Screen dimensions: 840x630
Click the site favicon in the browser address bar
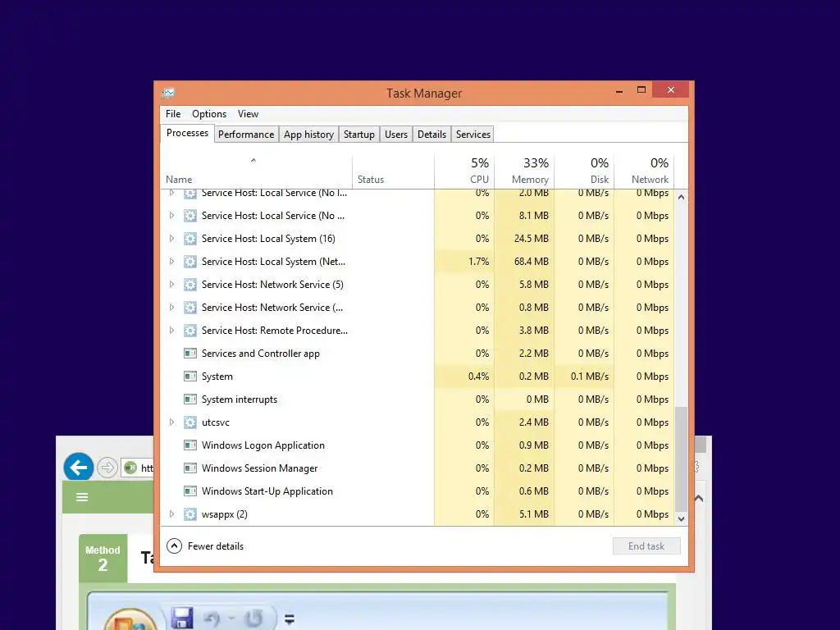pos(130,468)
